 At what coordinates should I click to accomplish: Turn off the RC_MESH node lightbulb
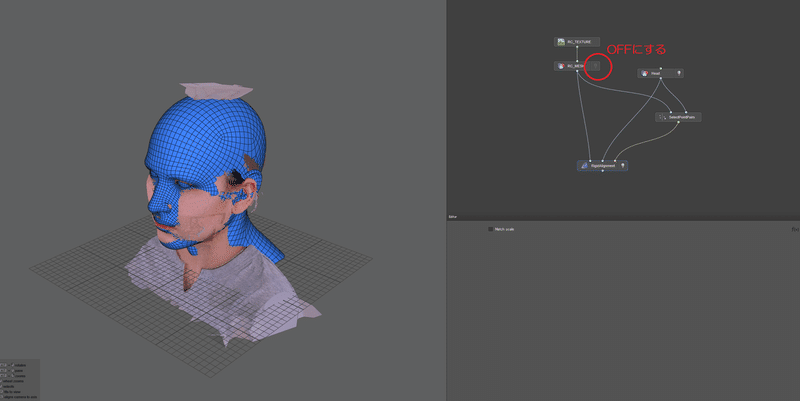(595, 66)
